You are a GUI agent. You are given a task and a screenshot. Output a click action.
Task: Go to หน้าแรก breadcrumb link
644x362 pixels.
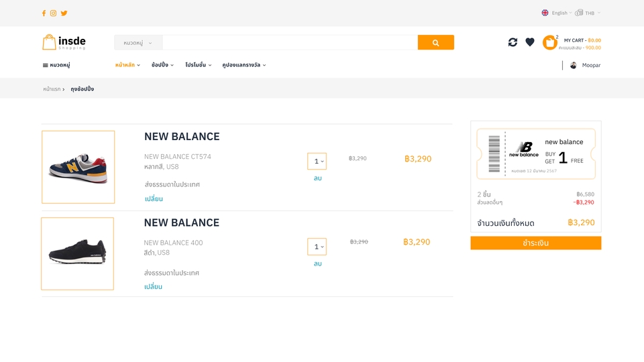tap(52, 89)
